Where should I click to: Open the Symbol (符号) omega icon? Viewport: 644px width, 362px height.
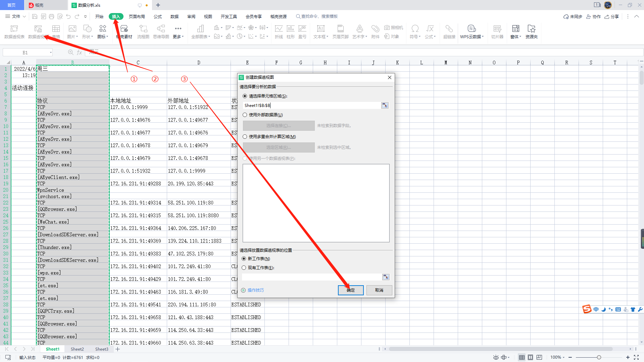click(x=415, y=32)
